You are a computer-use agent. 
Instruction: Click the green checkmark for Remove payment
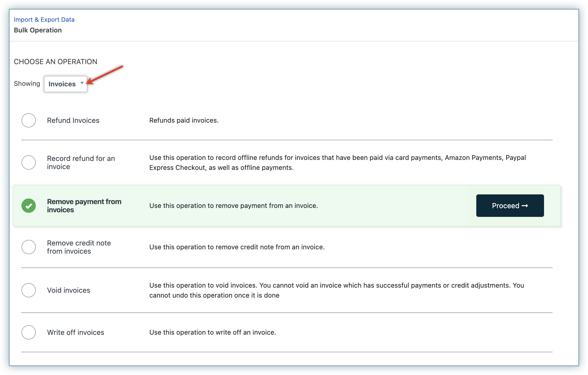click(29, 206)
